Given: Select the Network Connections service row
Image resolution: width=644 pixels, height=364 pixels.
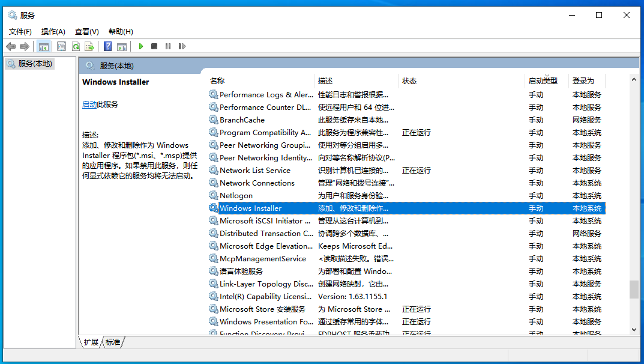Looking at the screenshot, I should tap(257, 183).
